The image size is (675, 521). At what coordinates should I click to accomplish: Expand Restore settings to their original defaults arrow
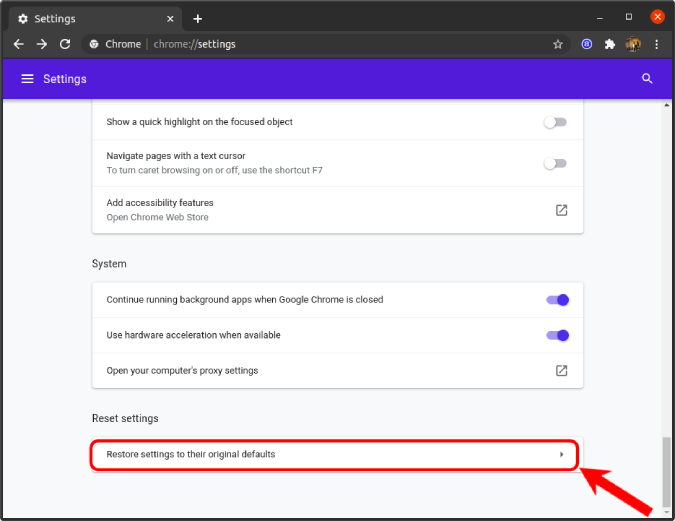click(561, 454)
